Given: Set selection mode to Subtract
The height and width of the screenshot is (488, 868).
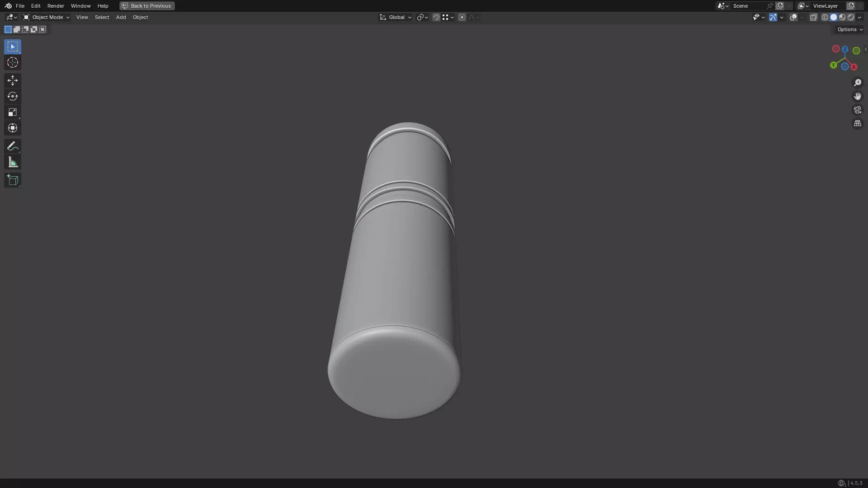Looking at the screenshot, I should (x=25, y=29).
